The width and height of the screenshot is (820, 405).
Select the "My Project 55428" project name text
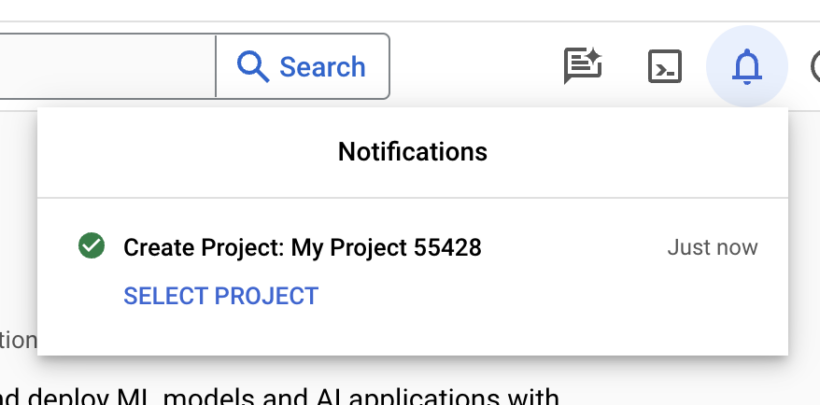coord(386,247)
